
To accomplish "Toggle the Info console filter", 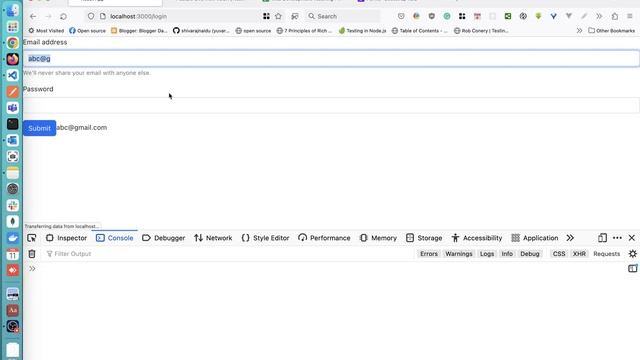I will point(507,254).
